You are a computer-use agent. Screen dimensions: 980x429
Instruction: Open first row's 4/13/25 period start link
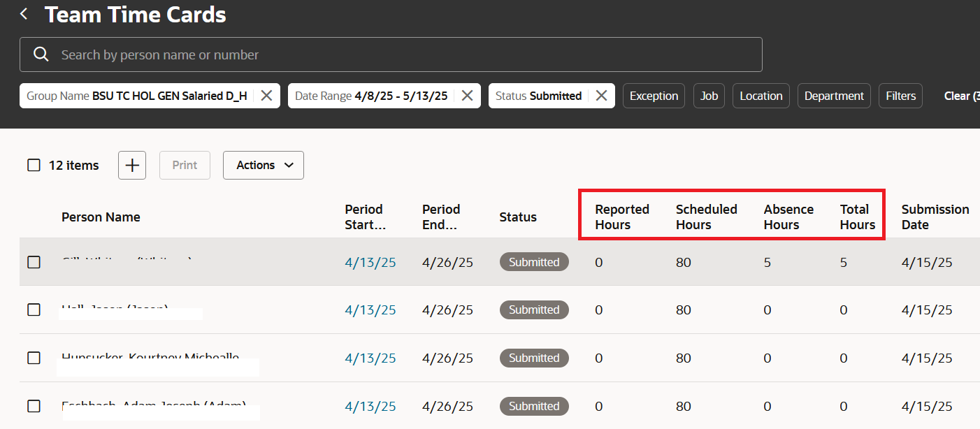(x=370, y=263)
